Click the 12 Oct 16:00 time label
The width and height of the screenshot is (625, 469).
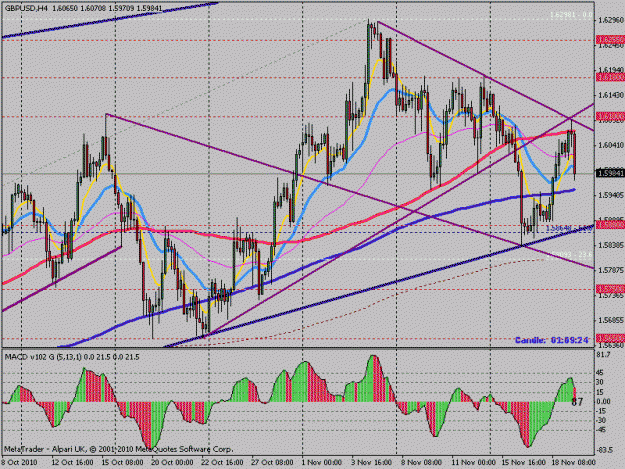pyautogui.click(x=73, y=463)
